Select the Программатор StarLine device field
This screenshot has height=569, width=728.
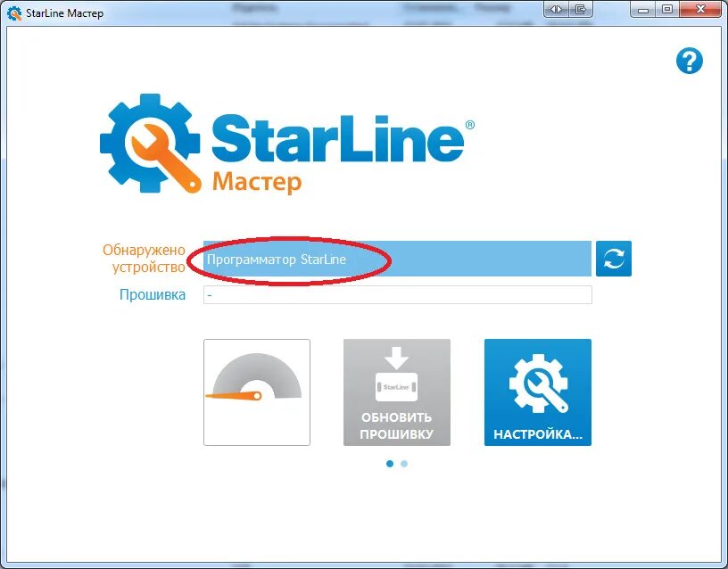pyautogui.click(x=397, y=259)
